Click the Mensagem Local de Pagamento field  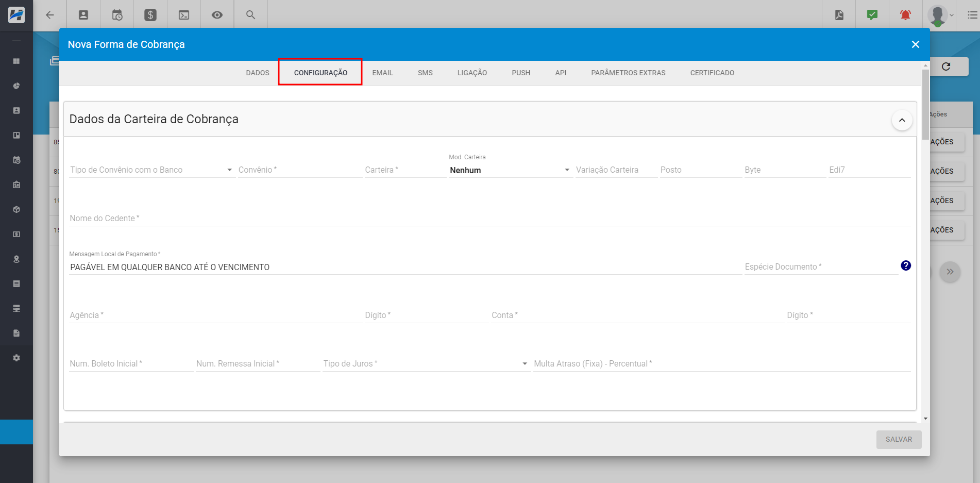point(405,267)
